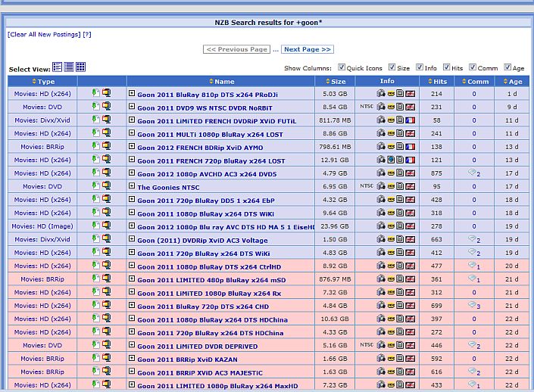Screen dimensions: 534x392
Task: Expand details for The Goonies NTSC
Action: coord(132,186)
